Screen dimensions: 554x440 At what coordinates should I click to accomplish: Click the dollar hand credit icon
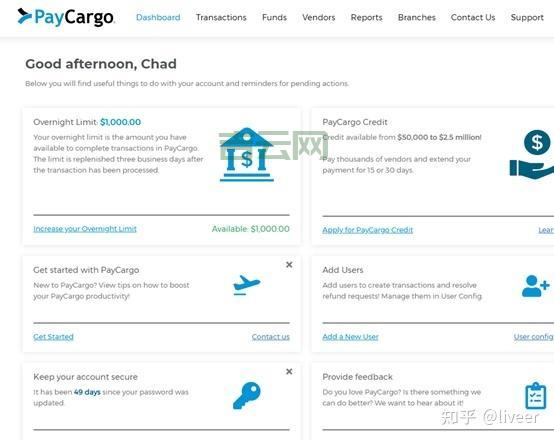click(532, 154)
